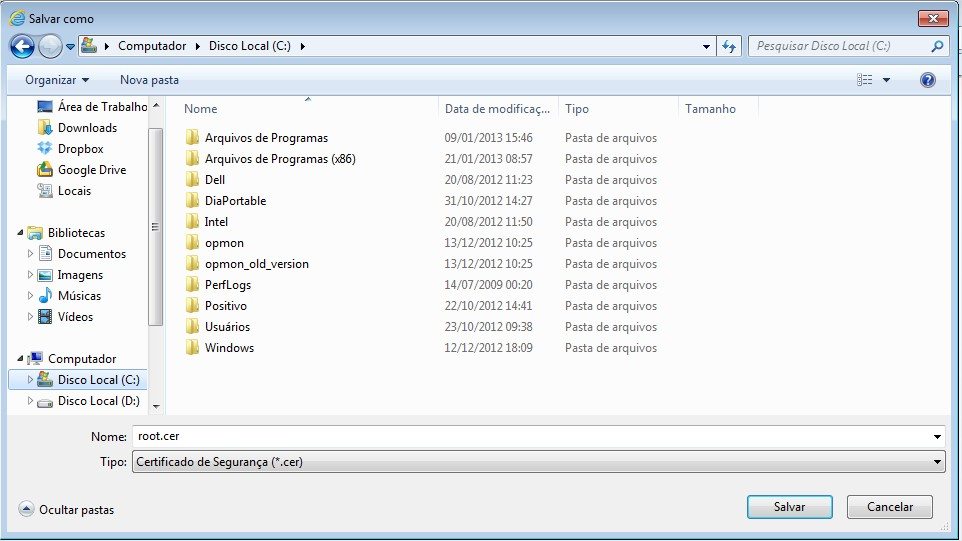The width and height of the screenshot is (962, 541).
Task: Click the search magnifier icon
Action: [x=937, y=46]
